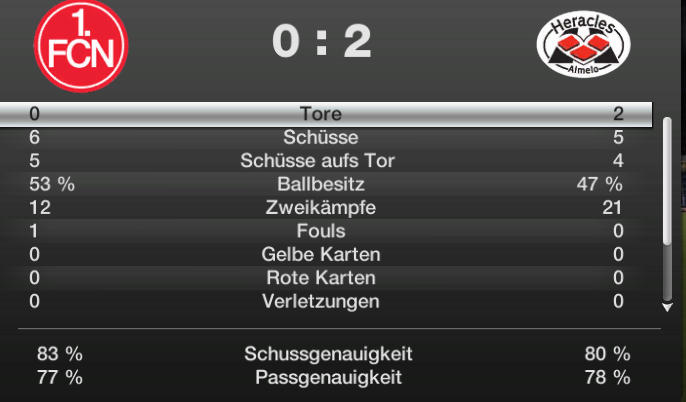
Task: Click the Gelbe Karten row label
Action: click(x=320, y=254)
